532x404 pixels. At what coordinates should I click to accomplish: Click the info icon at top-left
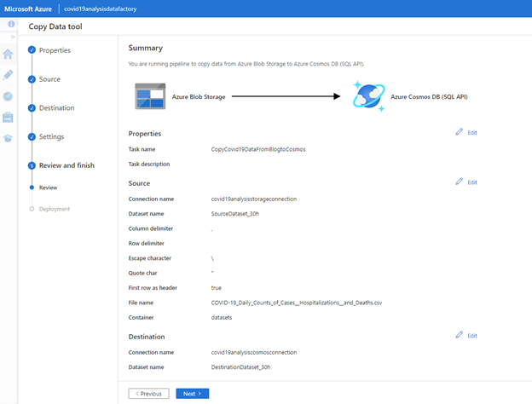click(11, 24)
